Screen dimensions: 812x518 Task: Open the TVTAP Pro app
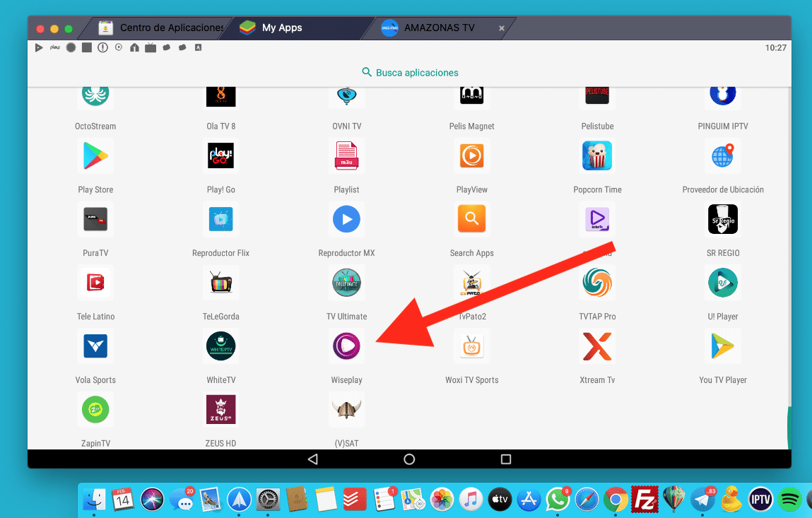[597, 283]
